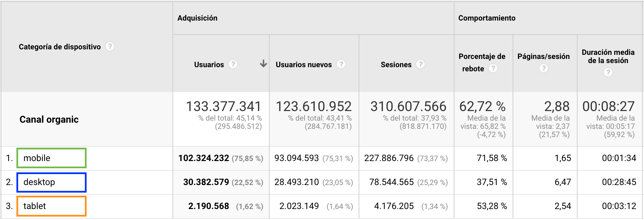Open help for Porcentaje de rebote
The width and height of the screenshot is (644, 220).
[x=493, y=68]
